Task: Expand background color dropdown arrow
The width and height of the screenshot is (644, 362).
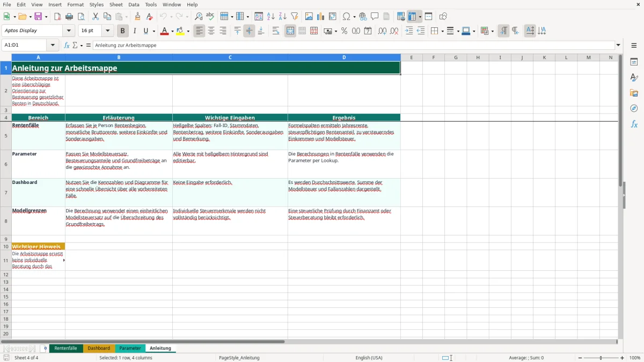Action: point(188,31)
